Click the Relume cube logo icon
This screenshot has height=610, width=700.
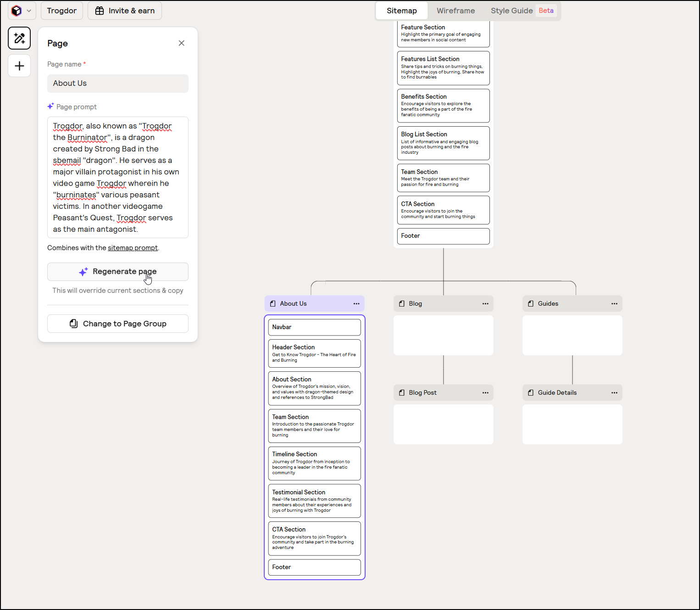click(17, 11)
